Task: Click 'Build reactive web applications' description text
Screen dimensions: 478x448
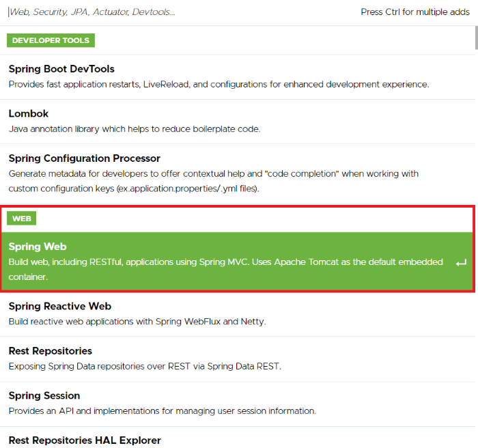Action: 137,322
